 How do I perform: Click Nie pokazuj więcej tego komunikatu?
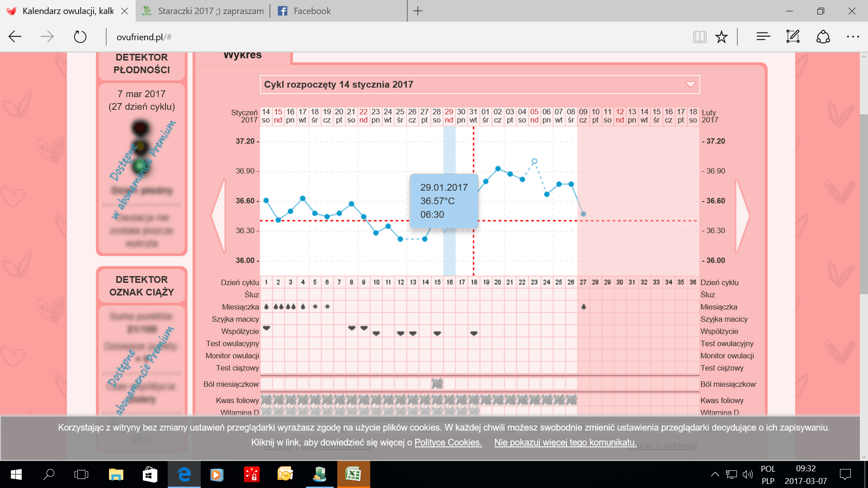(x=565, y=442)
